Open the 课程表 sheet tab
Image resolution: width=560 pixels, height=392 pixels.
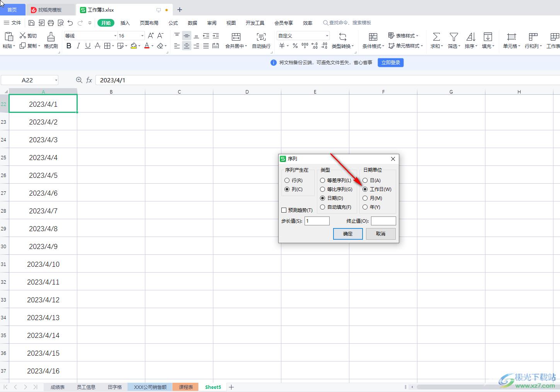[x=186, y=387]
